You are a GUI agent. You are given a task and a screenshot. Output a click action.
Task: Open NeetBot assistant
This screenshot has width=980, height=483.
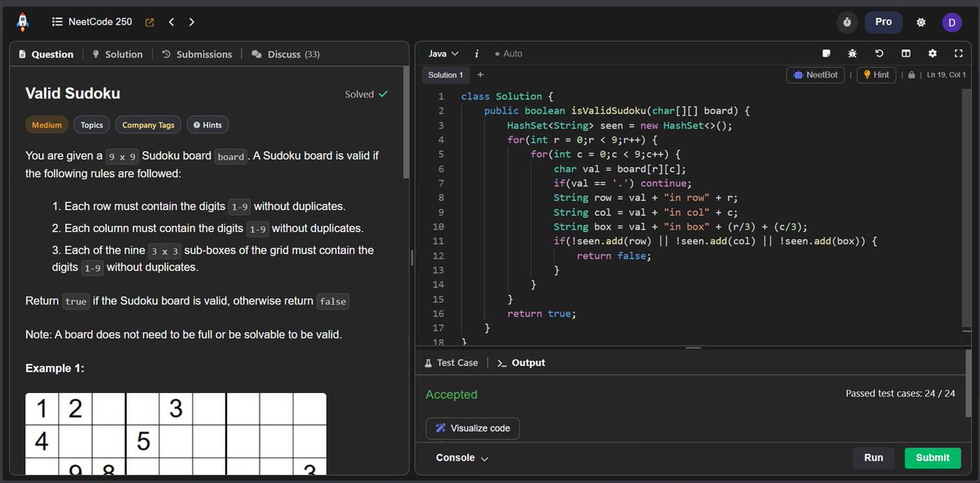pyautogui.click(x=815, y=74)
